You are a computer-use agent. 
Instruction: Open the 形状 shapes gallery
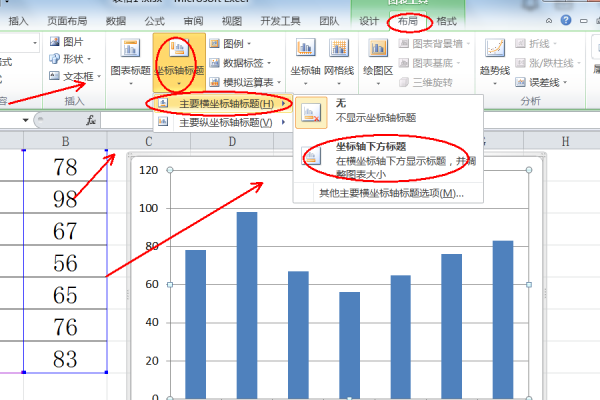click(70, 59)
